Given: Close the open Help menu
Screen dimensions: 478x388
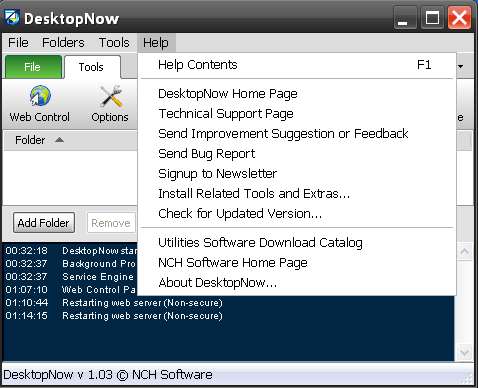Looking at the screenshot, I should pos(156,43).
